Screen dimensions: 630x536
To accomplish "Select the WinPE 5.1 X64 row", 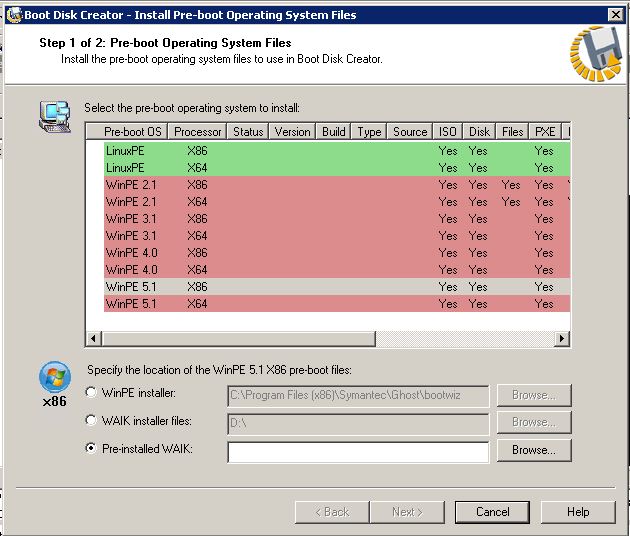I will 337,303.
